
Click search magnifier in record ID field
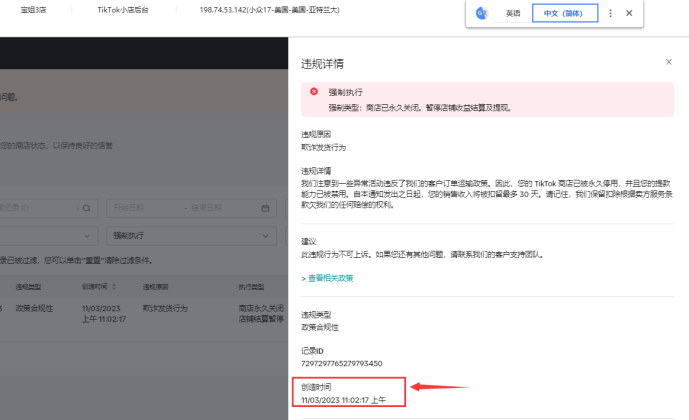point(85,208)
